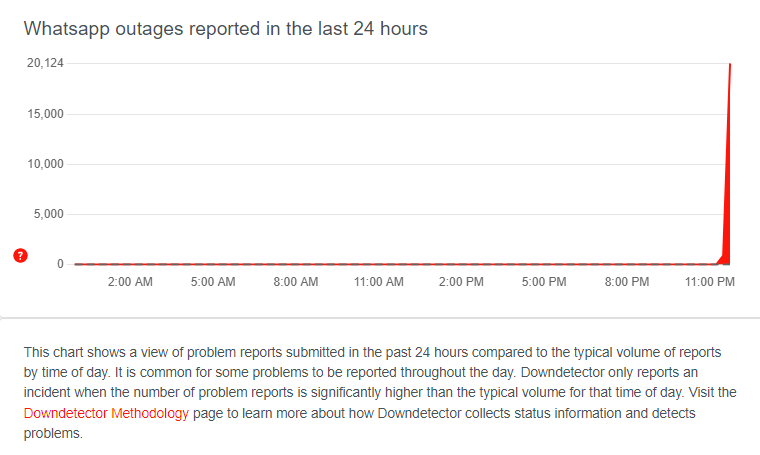Screen dimensions: 760x455
Task: Select the 2:00 PM axis label
Action: point(461,282)
